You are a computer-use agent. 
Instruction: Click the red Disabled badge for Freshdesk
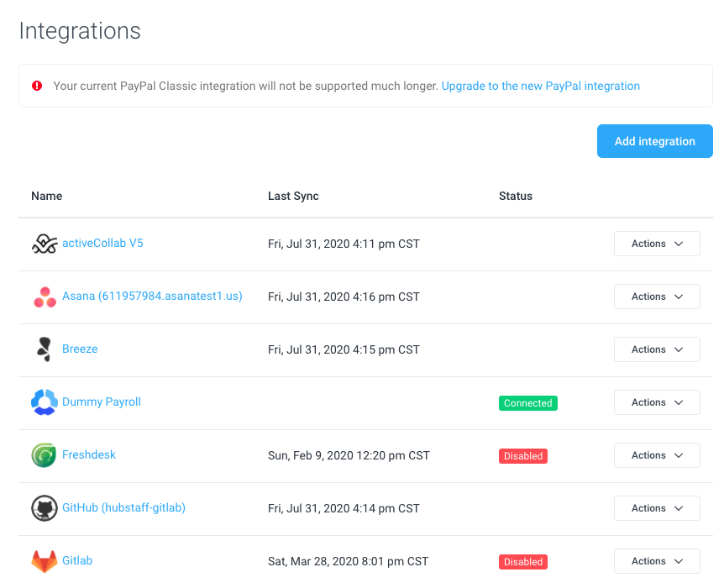click(522, 456)
